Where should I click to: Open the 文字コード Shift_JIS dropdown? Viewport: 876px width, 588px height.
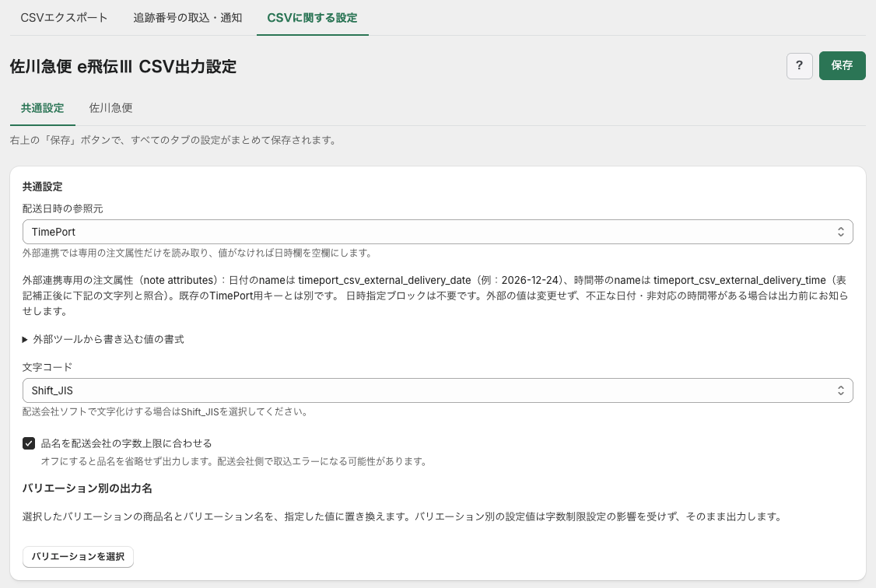click(x=437, y=390)
